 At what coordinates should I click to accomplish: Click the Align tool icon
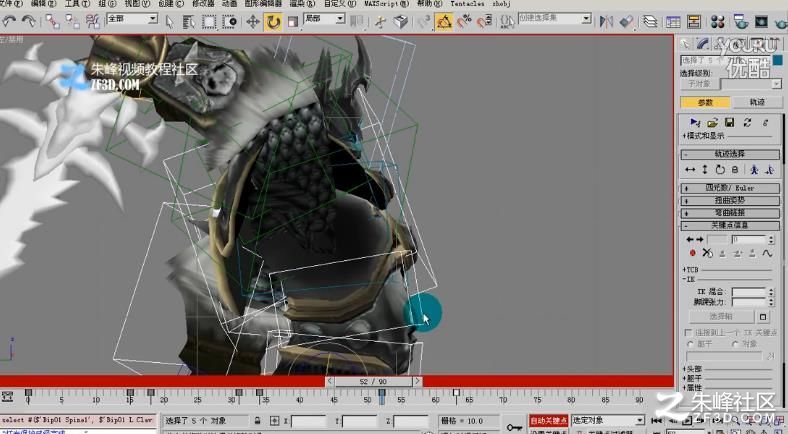point(626,22)
